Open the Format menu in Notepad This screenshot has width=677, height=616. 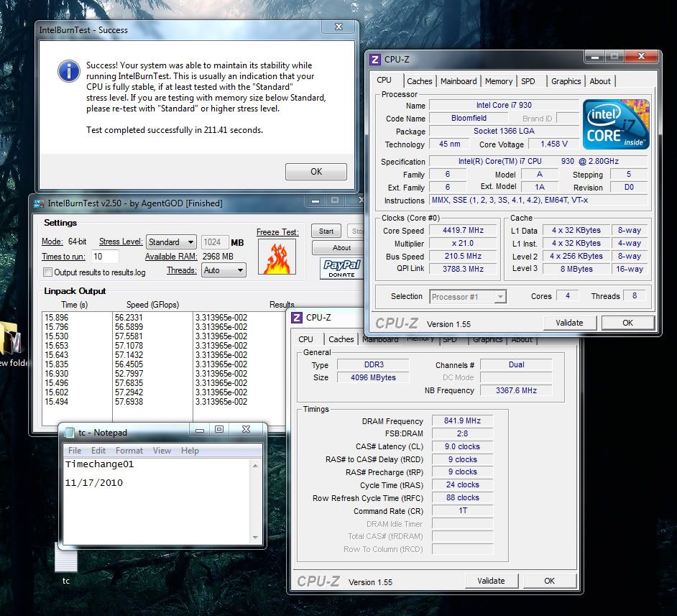pos(129,451)
